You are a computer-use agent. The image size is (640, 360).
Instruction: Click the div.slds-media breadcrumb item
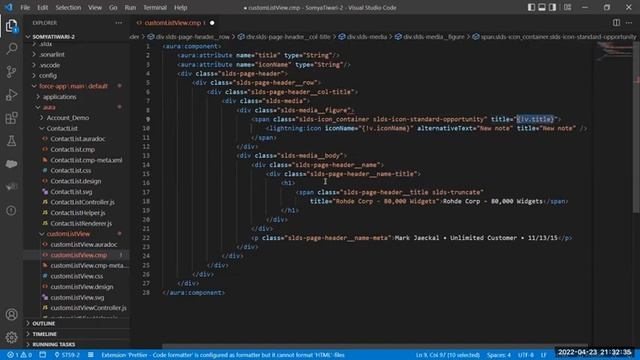(x=363, y=37)
